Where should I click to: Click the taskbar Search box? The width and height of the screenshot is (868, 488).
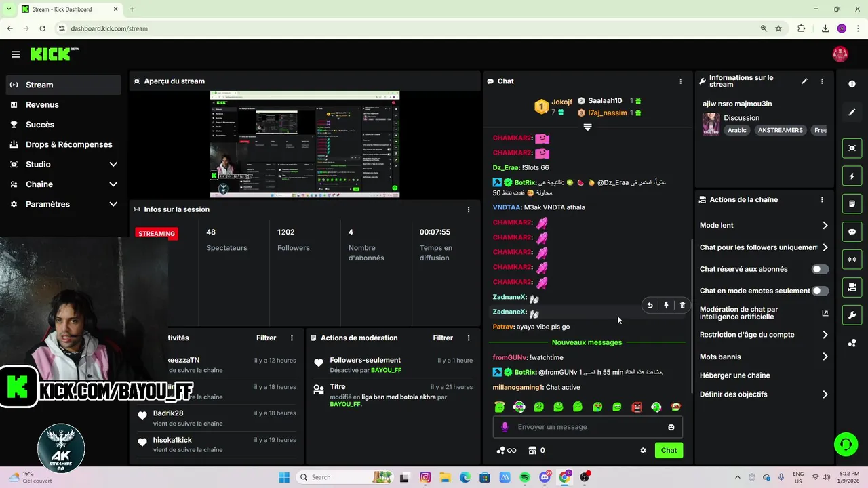click(343, 477)
